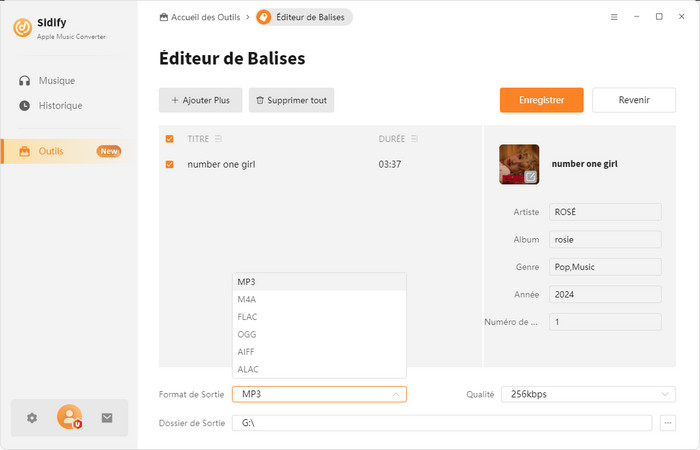
Task: Click the Sidify app logo
Action: point(23,27)
